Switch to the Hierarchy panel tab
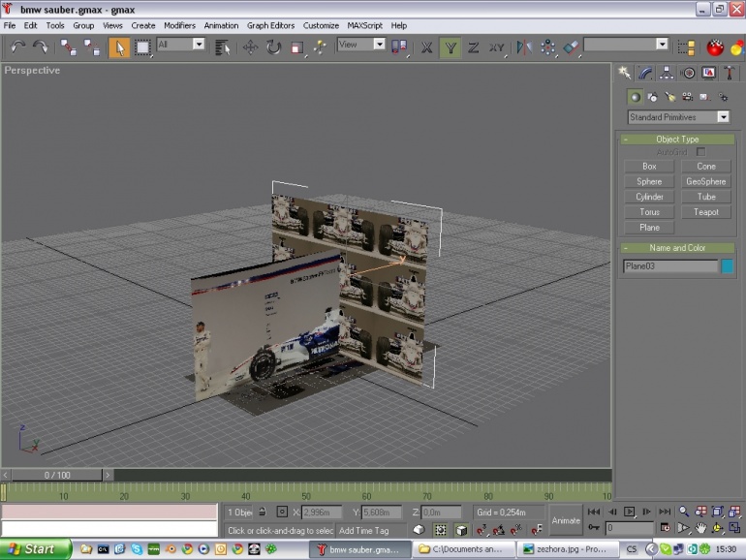 (x=667, y=73)
